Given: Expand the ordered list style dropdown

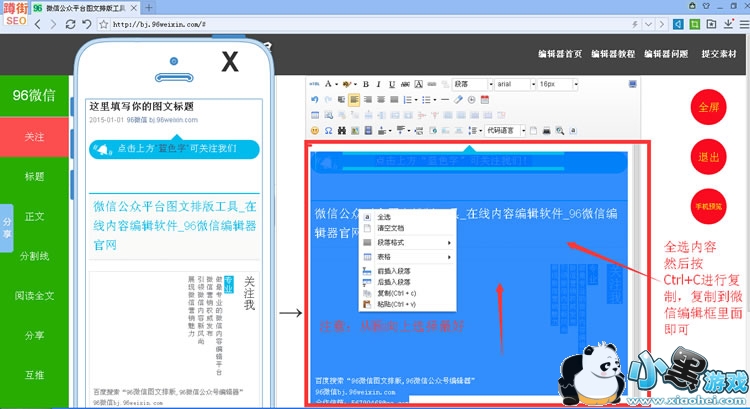Looking at the screenshot, I should tap(416, 100).
